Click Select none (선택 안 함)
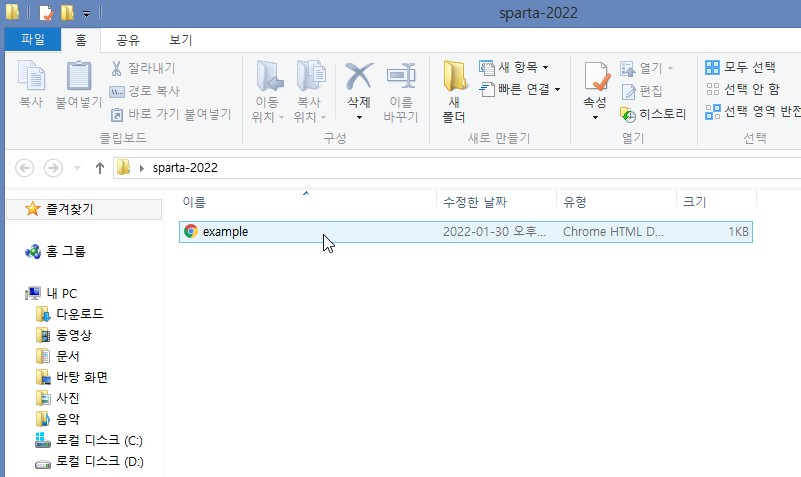Screen dimensions: 801x477 (x=742, y=89)
